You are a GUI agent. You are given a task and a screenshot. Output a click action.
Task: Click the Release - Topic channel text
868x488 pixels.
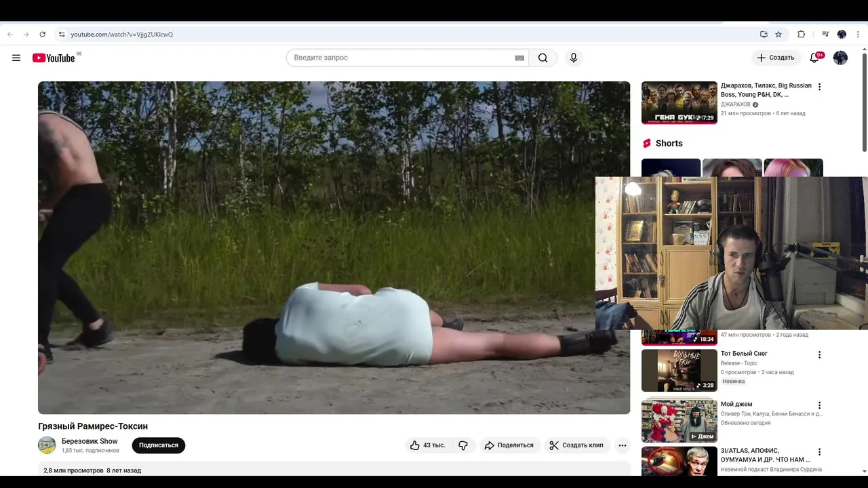point(739,363)
